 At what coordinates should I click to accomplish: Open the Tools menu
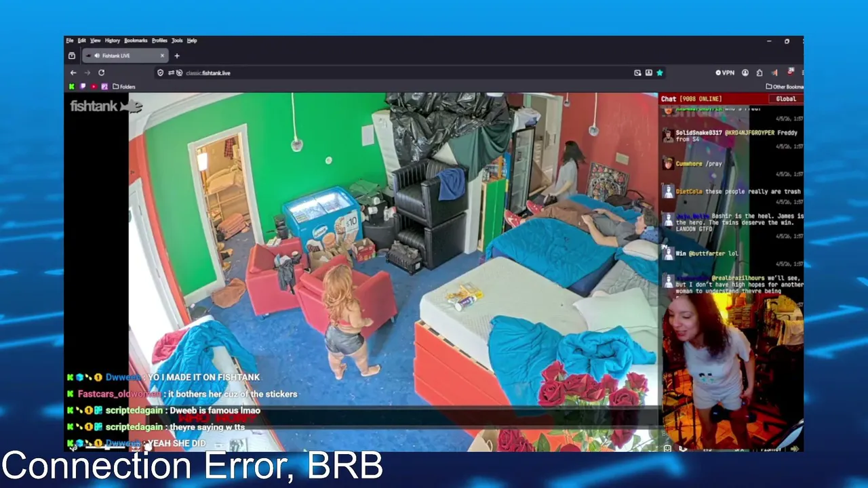(177, 41)
